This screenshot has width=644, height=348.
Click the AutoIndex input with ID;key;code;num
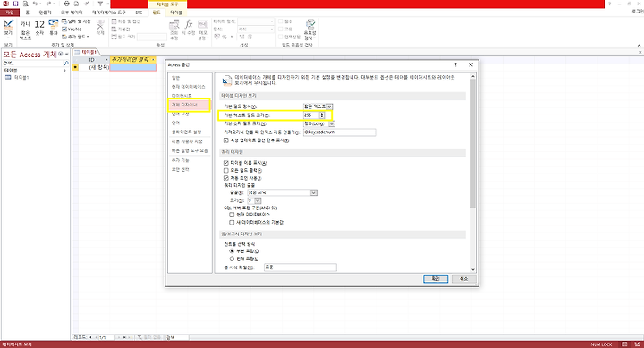pos(339,132)
